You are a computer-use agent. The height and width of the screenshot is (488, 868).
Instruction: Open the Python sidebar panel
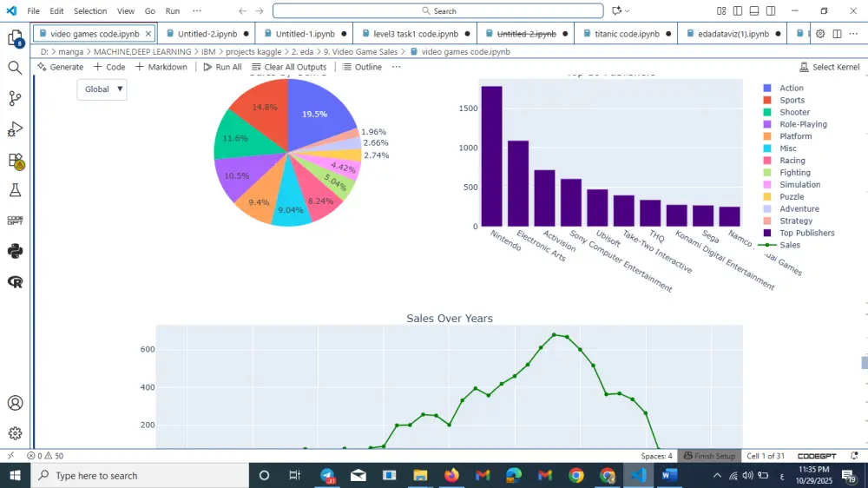pyautogui.click(x=15, y=251)
